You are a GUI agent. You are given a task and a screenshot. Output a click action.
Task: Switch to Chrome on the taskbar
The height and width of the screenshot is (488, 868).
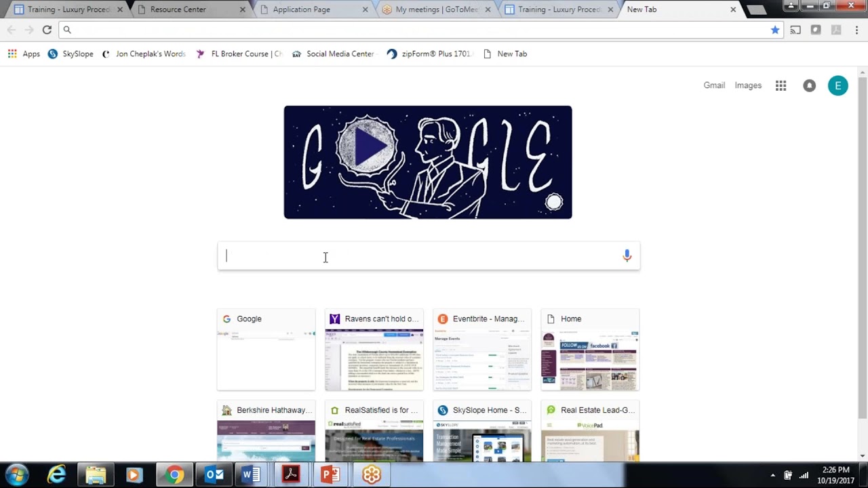174,474
